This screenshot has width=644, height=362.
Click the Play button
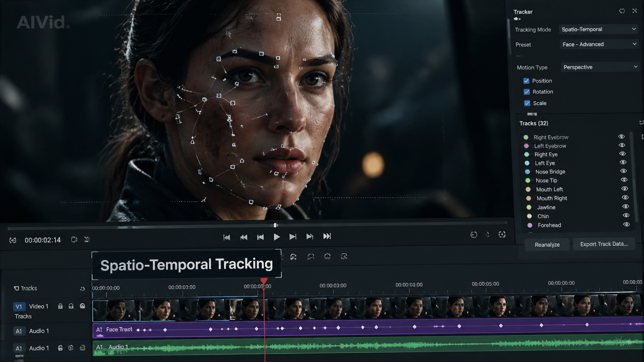pyautogui.click(x=277, y=237)
